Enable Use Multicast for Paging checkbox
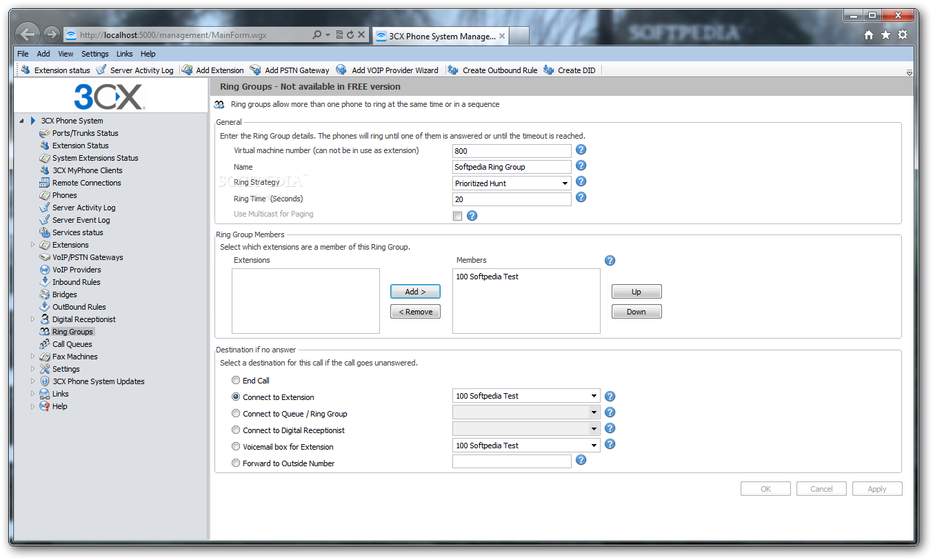The image size is (933, 560). [457, 216]
